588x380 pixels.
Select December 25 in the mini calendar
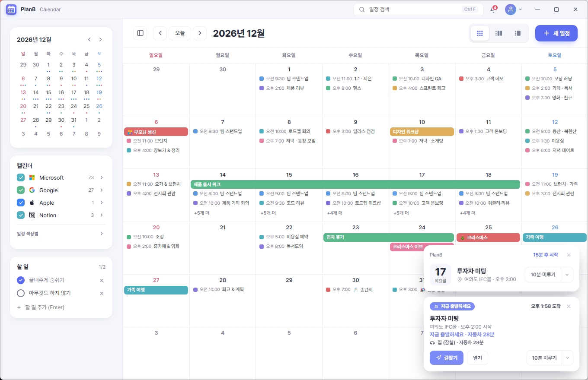point(86,106)
